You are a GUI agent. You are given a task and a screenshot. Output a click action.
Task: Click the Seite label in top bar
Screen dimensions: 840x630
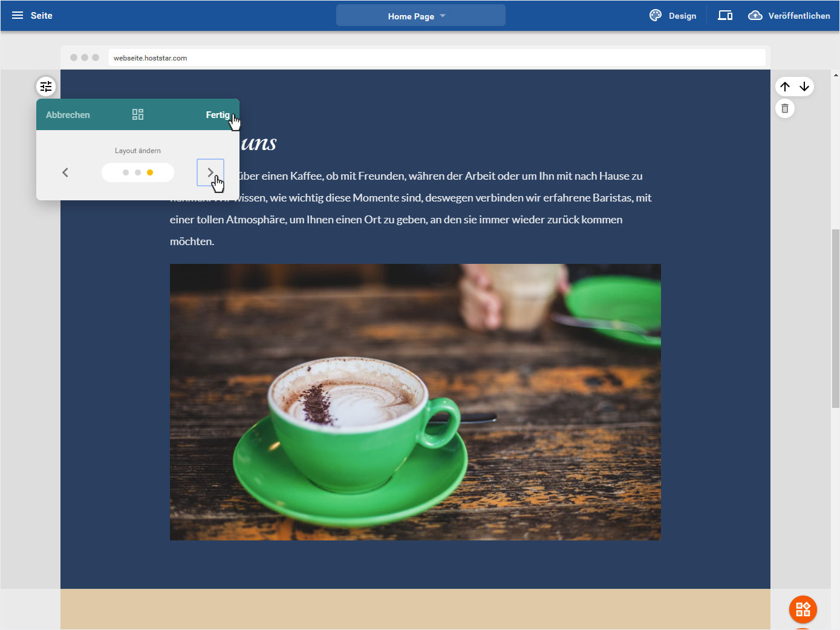[42, 16]
